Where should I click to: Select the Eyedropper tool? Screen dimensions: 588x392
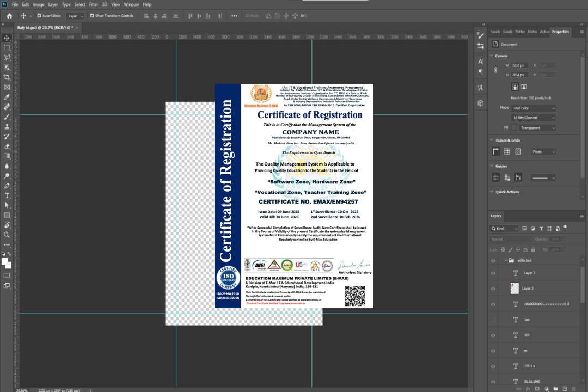coord(7,97)
